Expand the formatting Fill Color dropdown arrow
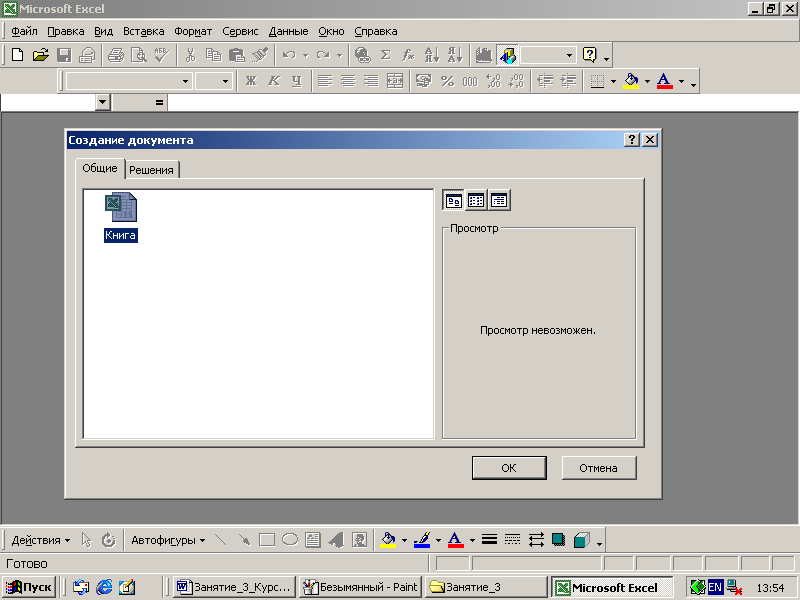This screenshot has height=600, width=800. [x=647, y=81]
